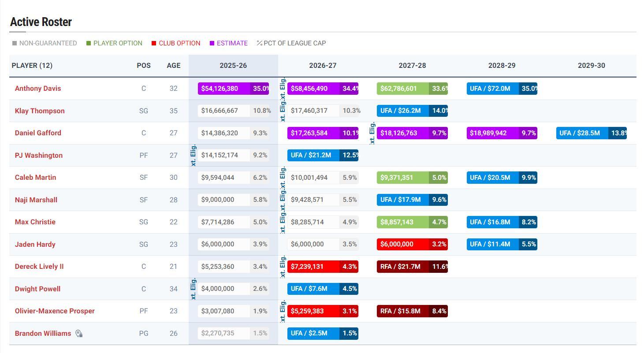This screenshot has width=644, height=353.
Task: Sort by the AGE column header
Action: (x=173, y=66)
